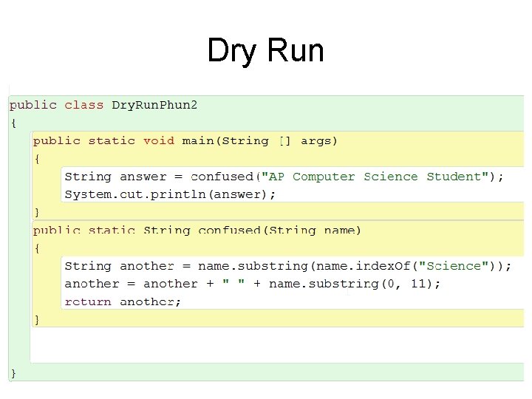
Task: Click the 'return another;' statement
Action: pyautogui.click(x=123, y=301)
